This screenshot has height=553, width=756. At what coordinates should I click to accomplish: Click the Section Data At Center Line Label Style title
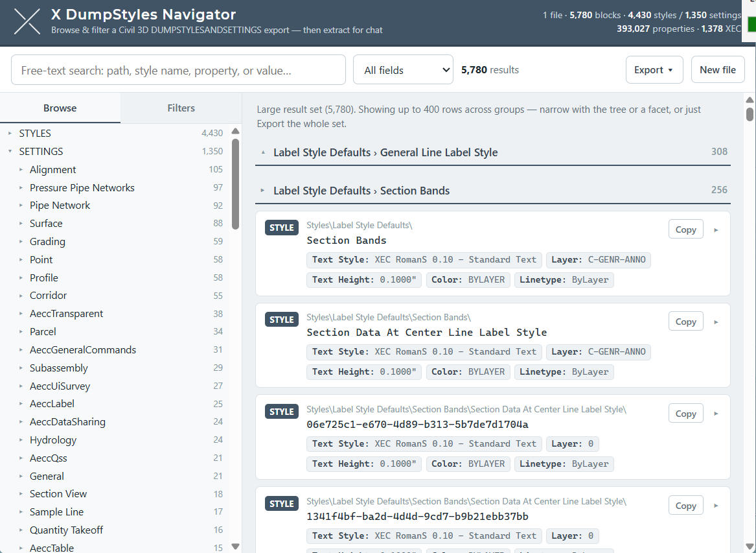tap(427, 333)
